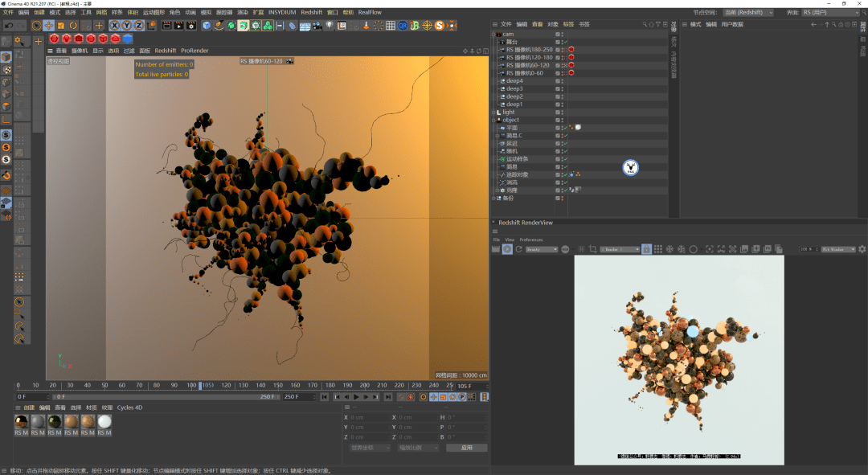
Task: Click the Redshift camera icon on RS 摄像机0-60
Action: tap(572, 73)
